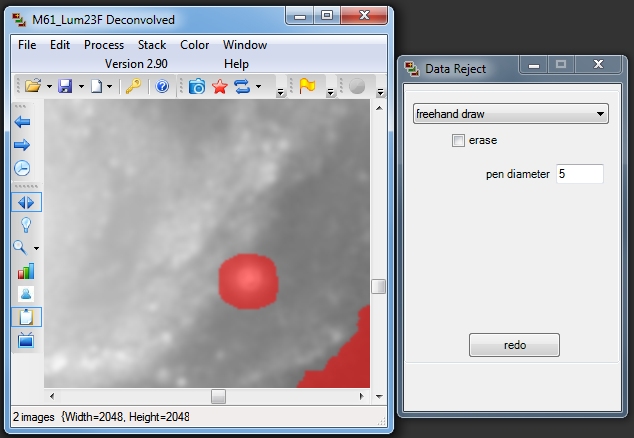Click the app icon in main title bar

[19, 20]
